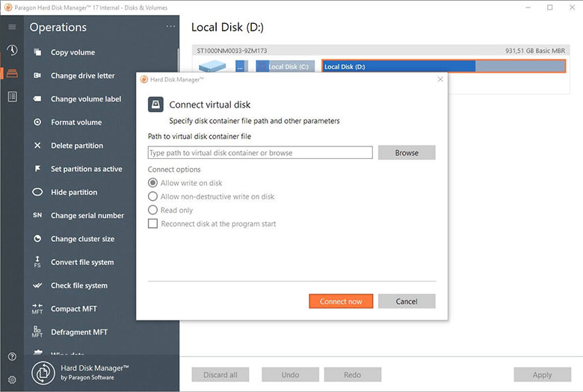The height and width of the screenshot is (392, 583).
Task: Click the Change cluster size icon
Action: coord(37,238)
